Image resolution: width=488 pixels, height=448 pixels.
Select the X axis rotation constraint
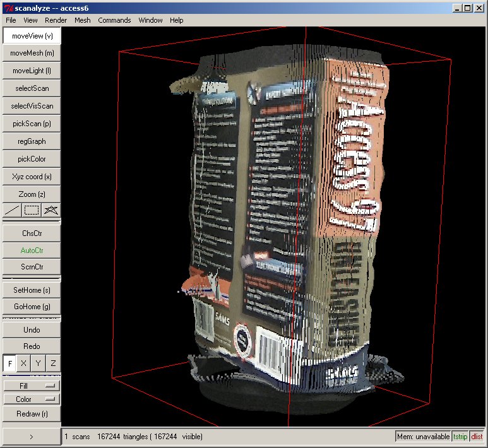tap(24, 363)
